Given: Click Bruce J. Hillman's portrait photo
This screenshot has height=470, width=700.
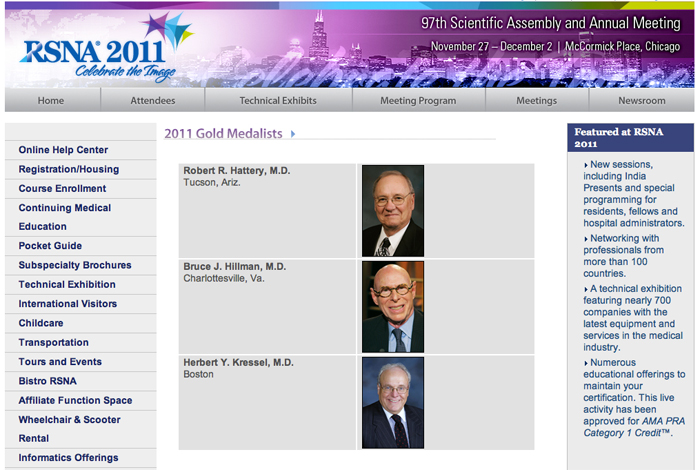Looking at the screenshot, I should click(x=393, y=307).
